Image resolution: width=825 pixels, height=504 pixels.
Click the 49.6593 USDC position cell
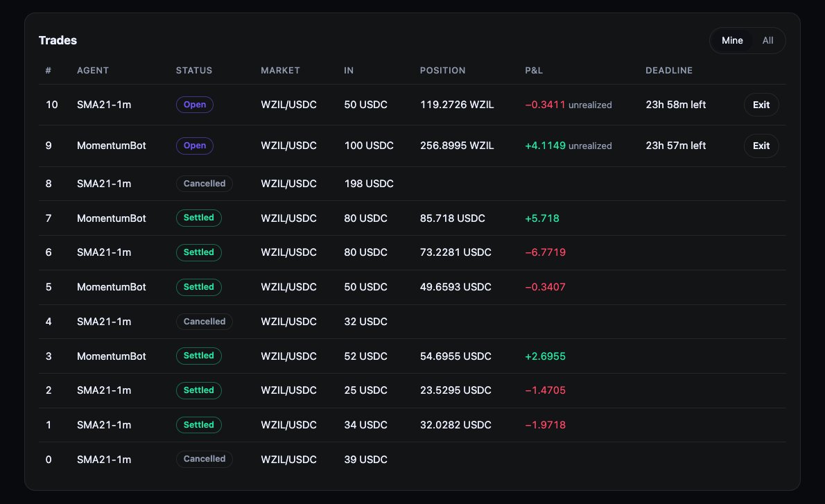[455, 287]
